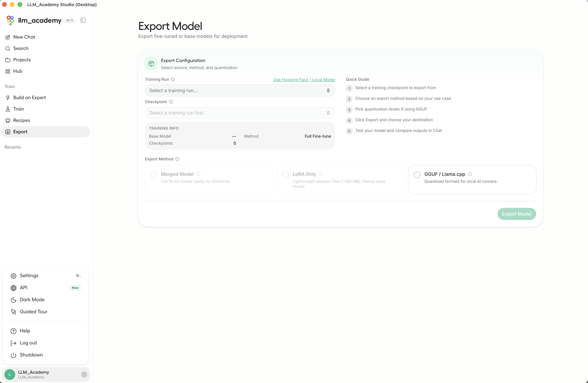588x383 pixels.
Task: Click the Build an Expert lightning icon
Action: point(8,98)
